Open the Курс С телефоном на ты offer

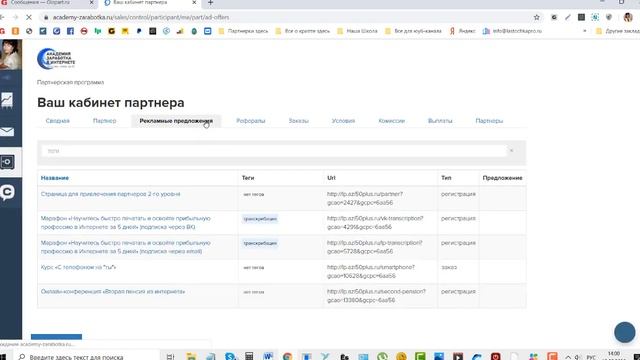click(x=78, y=267)
